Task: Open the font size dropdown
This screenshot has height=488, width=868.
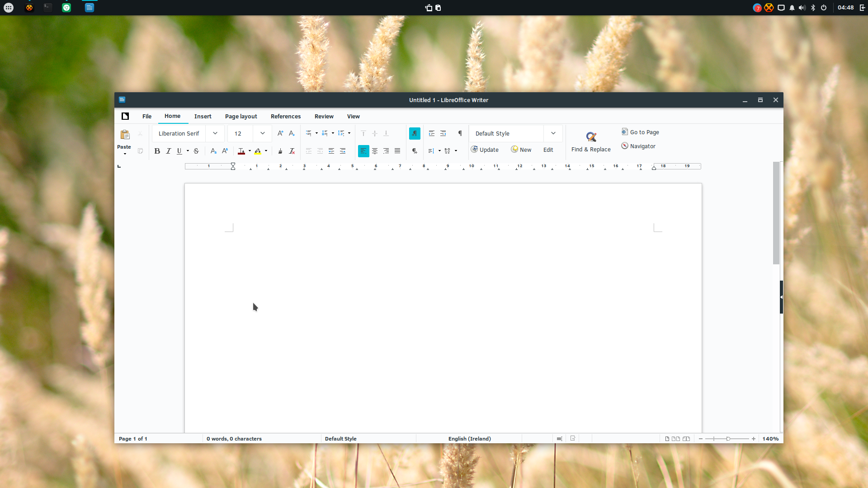Action: pos(263,133)
